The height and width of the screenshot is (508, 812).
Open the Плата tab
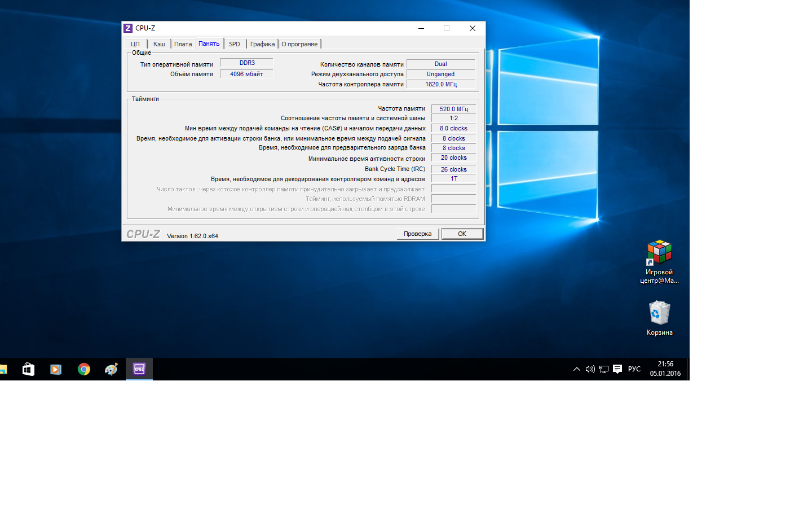click(x=183, y=44)
